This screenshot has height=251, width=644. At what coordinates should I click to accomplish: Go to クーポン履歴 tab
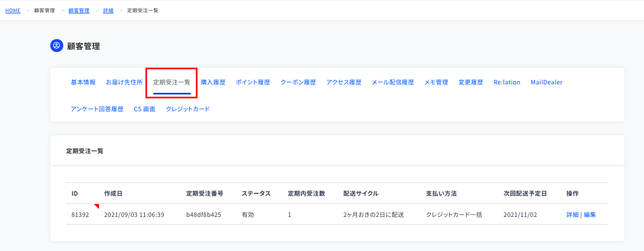[298, 82]
